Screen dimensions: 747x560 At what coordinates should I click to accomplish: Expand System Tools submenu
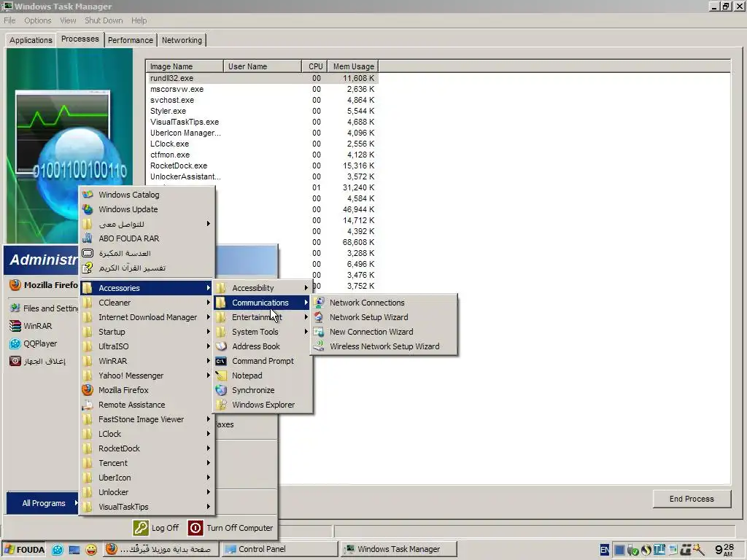[x=263, y=332]
